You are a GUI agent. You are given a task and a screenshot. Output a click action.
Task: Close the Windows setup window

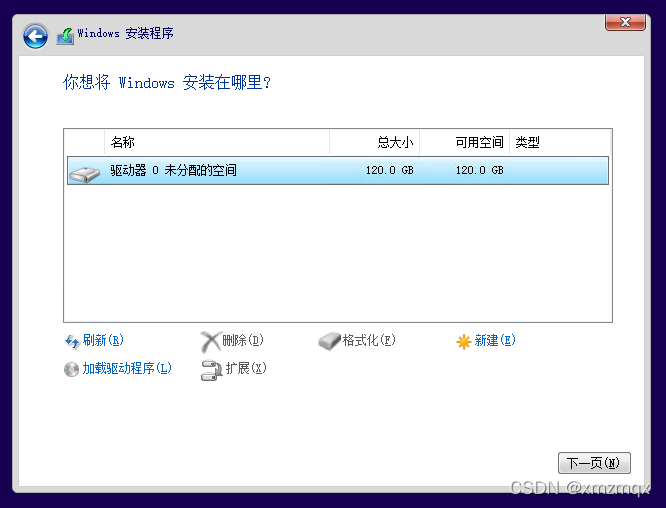pyautogui.click(x=625, y=22)
